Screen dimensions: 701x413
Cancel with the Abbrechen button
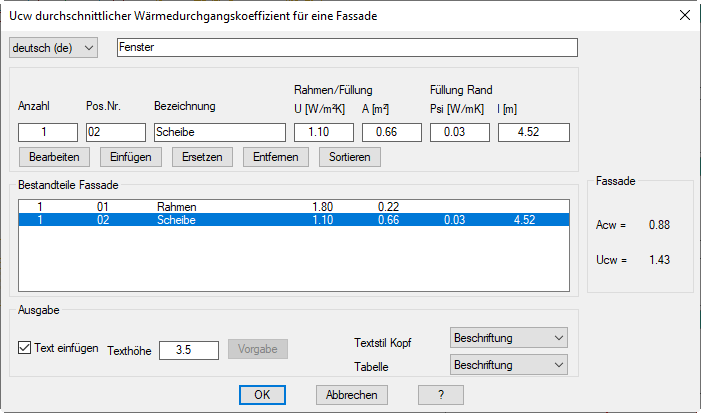click(351, 394)
